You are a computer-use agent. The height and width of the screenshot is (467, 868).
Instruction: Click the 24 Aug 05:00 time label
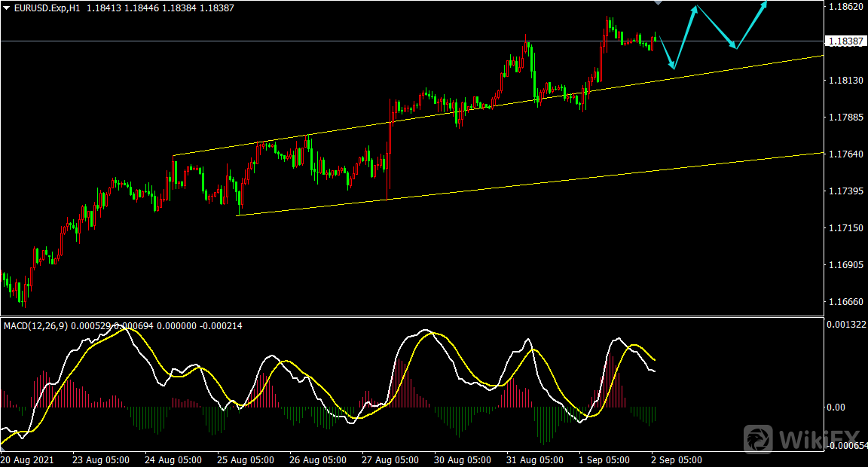tap(173, 459)
